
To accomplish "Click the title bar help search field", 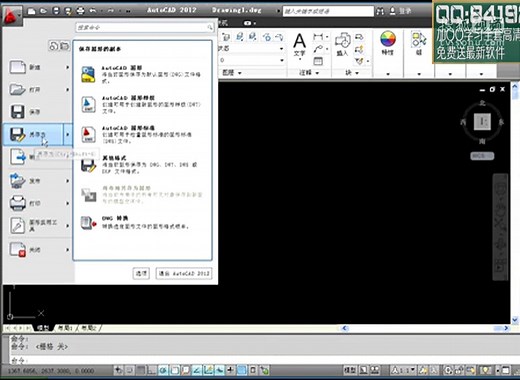I will tap(328, 11).
